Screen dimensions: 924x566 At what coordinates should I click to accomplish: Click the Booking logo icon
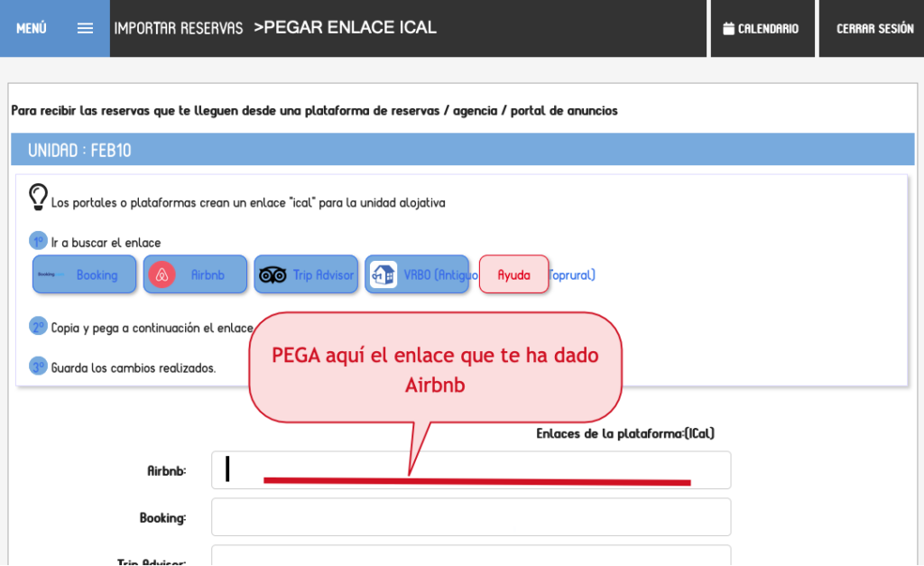[51, 274]
